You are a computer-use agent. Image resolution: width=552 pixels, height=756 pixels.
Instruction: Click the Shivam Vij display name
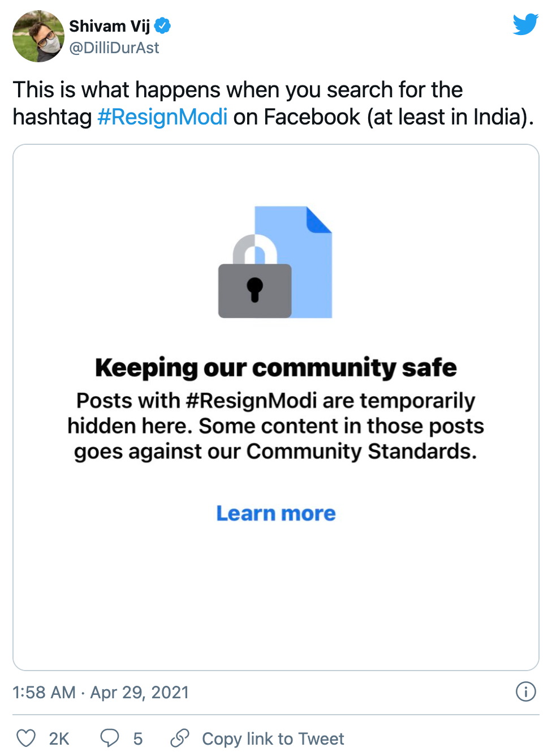click(x=110, y=26)
